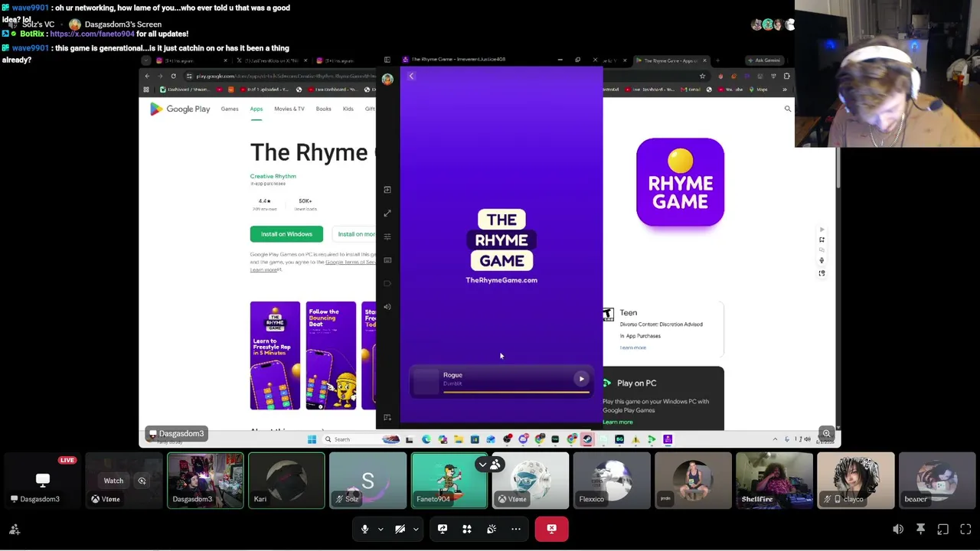Toggle microphone mute
Screen dimensions: 980x551
click(x=364, y=529)
